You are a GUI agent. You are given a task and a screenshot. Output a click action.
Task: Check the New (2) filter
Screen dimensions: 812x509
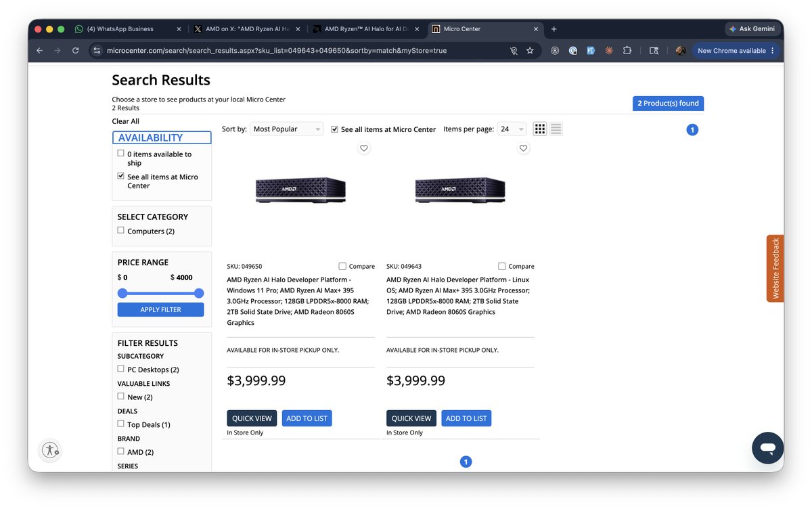[121, 396]
